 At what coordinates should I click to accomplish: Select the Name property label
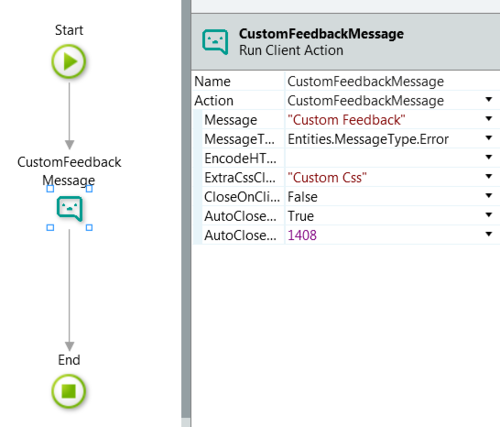[x=212, y=82]
